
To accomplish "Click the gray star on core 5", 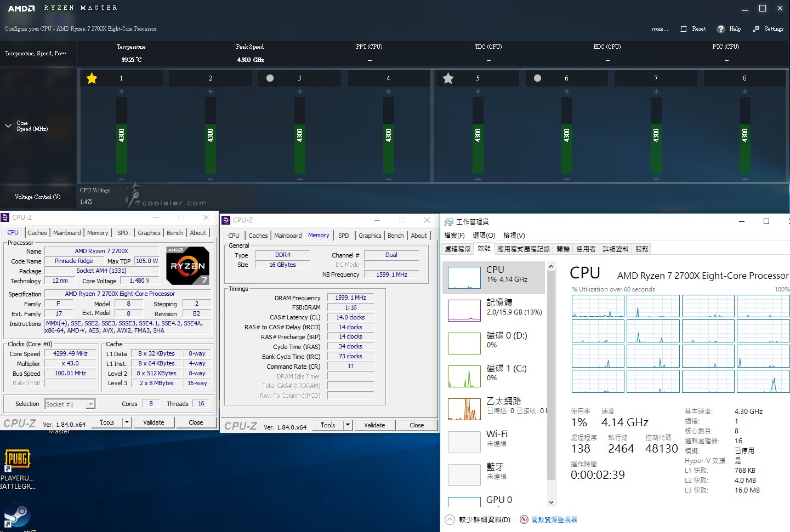I will (448, 78).
